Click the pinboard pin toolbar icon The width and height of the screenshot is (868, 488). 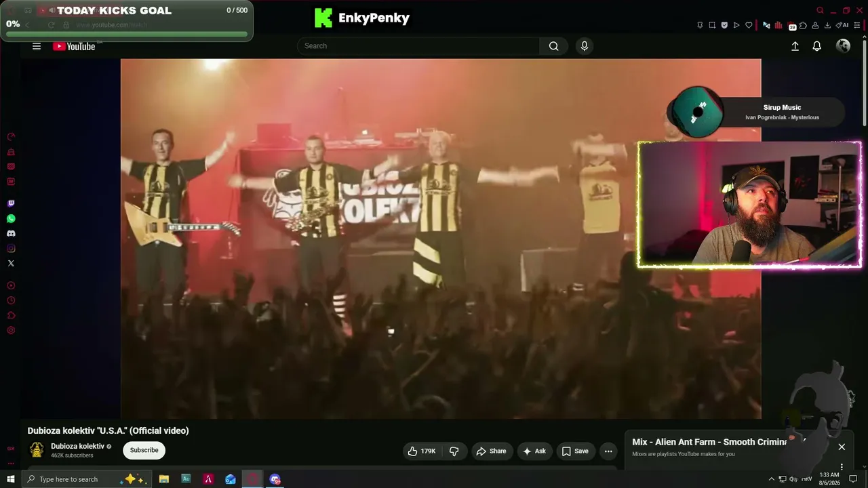click(x=700, y=25)
